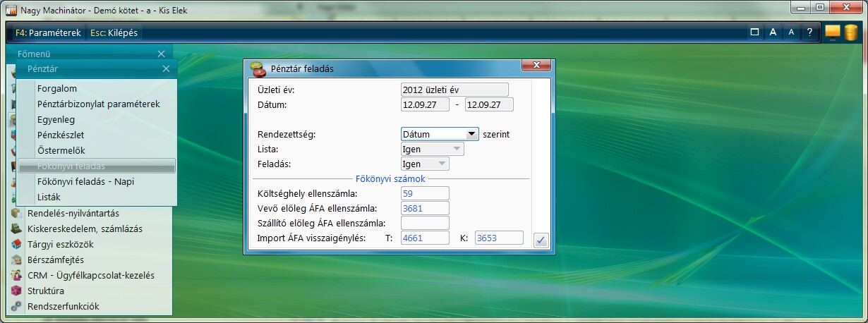
Task: Open the Lista Igen dropdown
Action: point(432,150)
